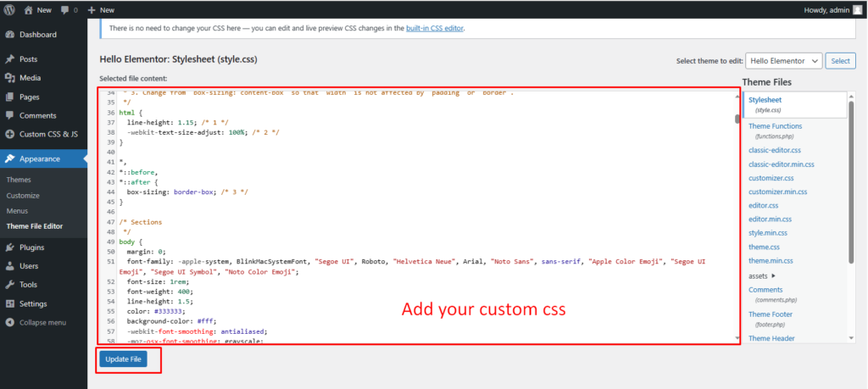Click the Select theme button

coord(840,61)
